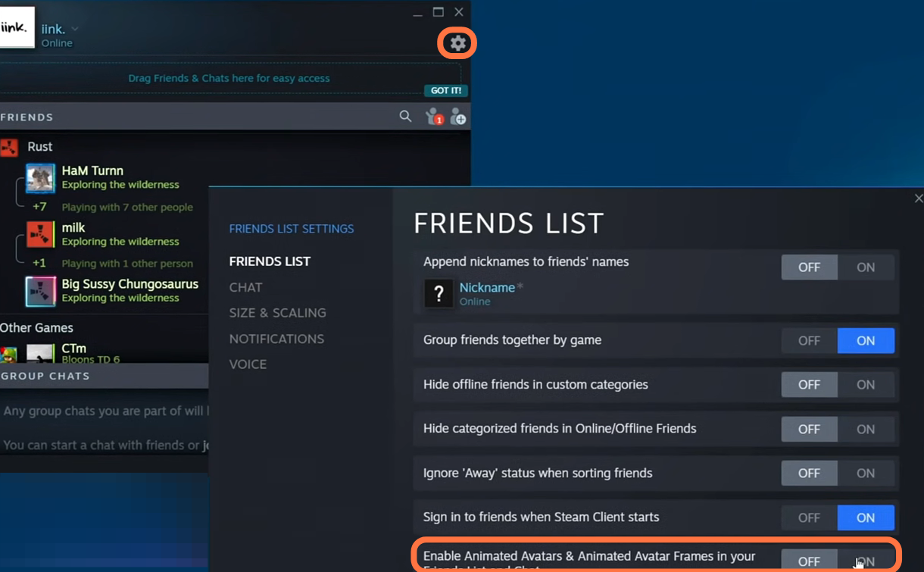Turn OFF Group friends together by game
The image size is (924, 572).
tap(809, 341)
